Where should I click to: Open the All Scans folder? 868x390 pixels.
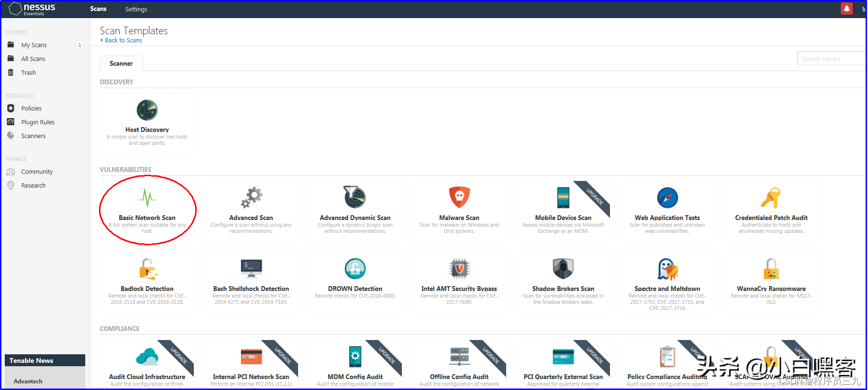tap(33, 59)
